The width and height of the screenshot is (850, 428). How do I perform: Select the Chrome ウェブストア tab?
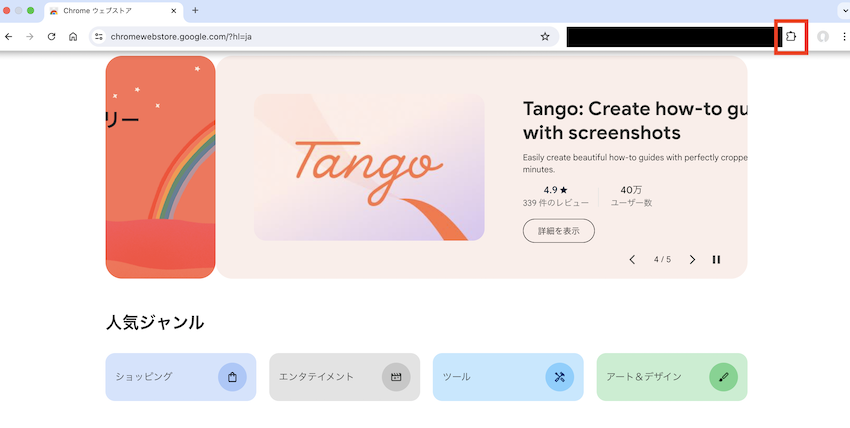(x=114, y=11)
